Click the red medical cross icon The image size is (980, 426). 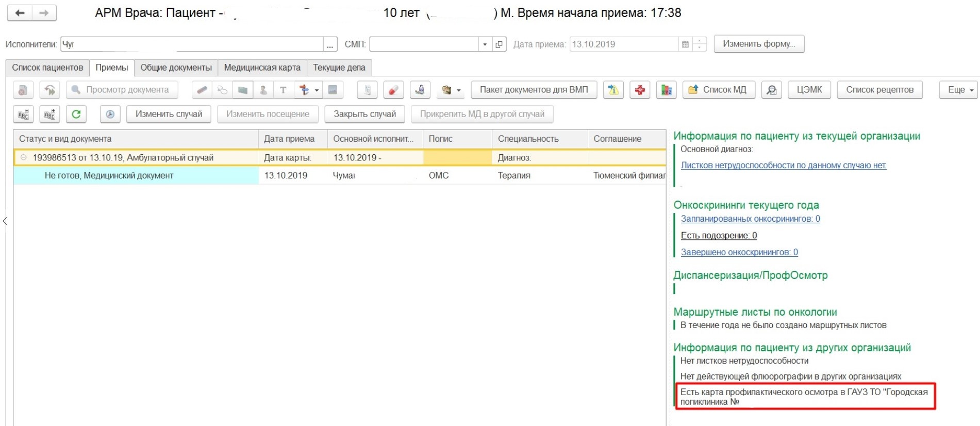(640, 90)
